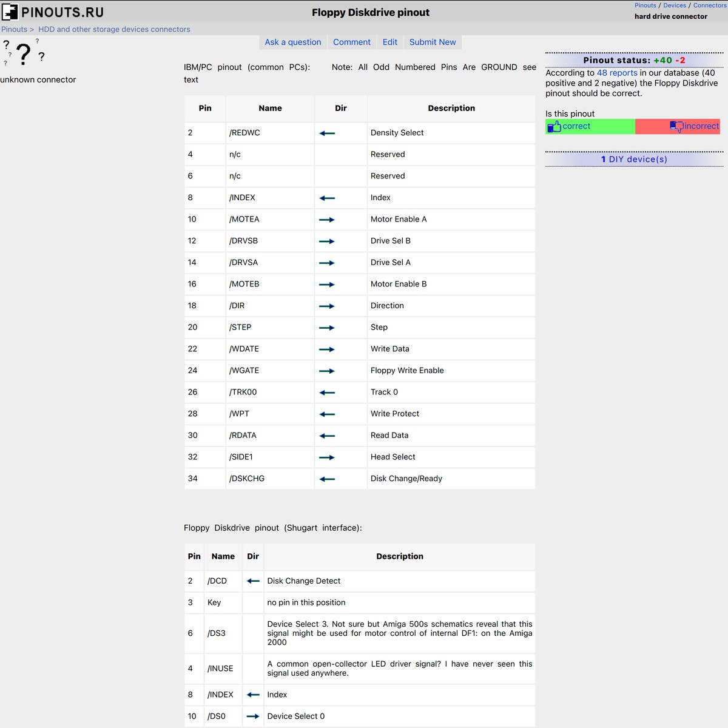
Task: Click the arrow icon beside /DSKCHG pin
Action: pos(327,479)
